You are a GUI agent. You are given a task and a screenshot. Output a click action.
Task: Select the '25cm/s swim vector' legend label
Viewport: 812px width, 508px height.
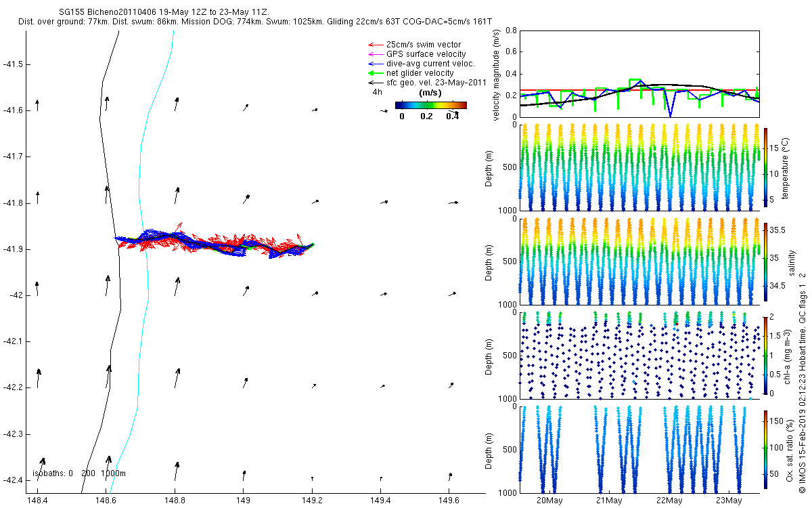coord(424,45)
